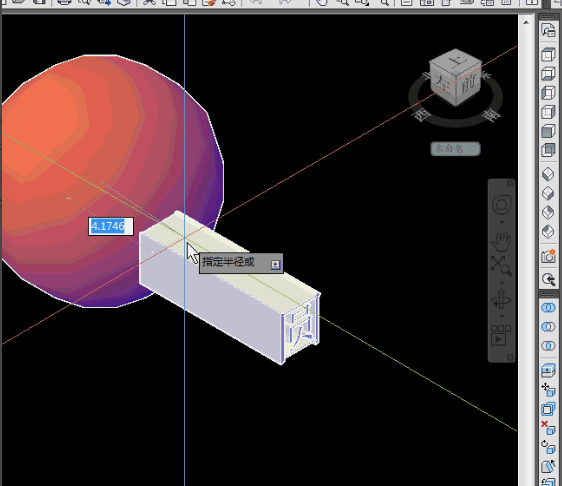Open the unnamed UCS dropdown under ViewCube
The height and width of the screenshot is (486, 562).
coord(455,148)
